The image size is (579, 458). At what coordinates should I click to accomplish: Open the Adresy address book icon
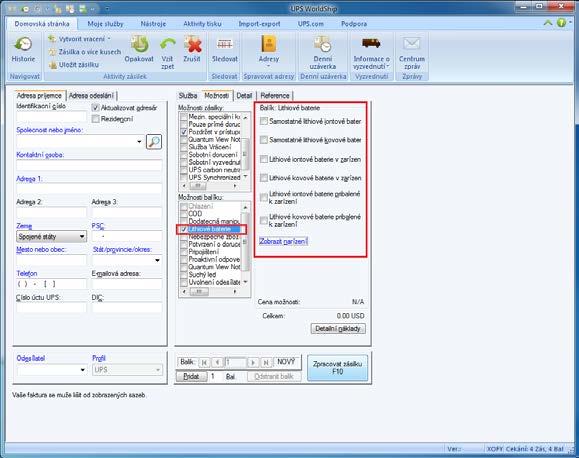(x=268, y=44)
